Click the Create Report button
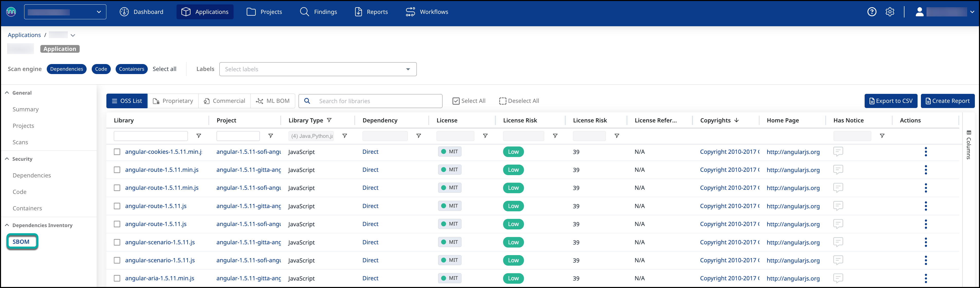The width and height of the screenshot is (980, 288). point(947,101)
